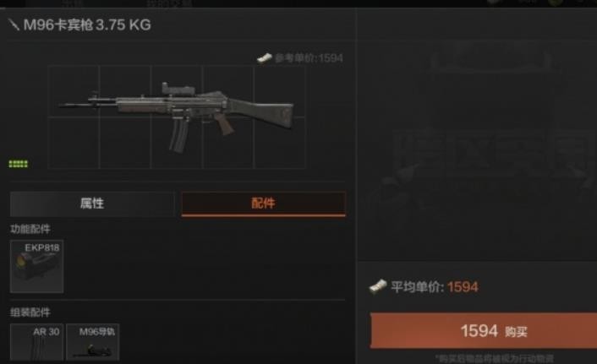
Task: Select the AR 30 magazine attachment
Action: click(x=36, y=342)
